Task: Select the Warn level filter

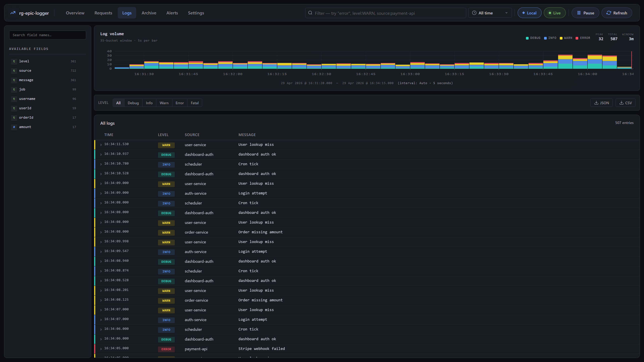Action: coord(164,103)
